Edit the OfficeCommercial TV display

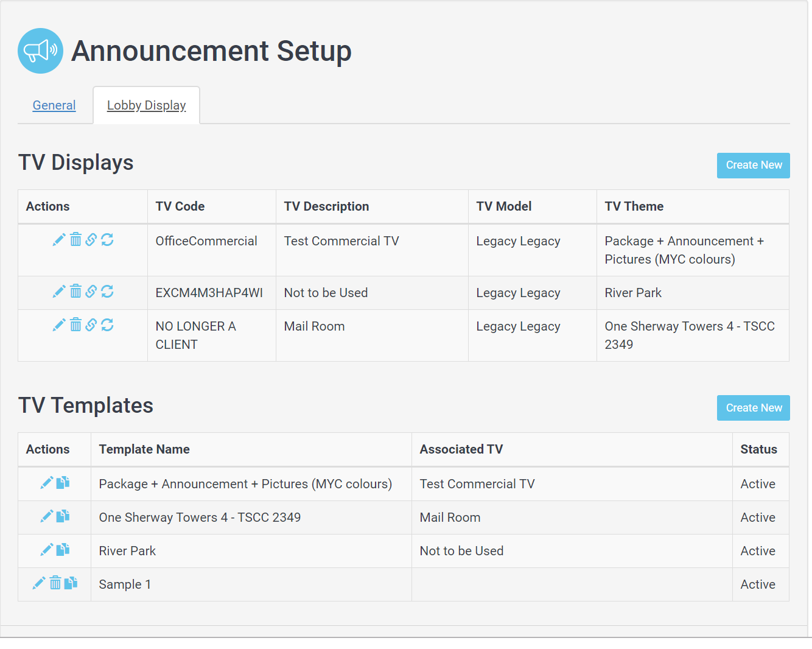(x=58, y=240)
